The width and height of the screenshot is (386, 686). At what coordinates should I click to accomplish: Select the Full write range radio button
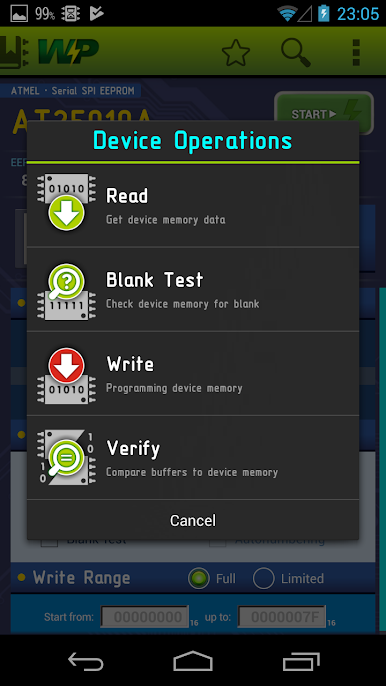(x=199, y=578)
